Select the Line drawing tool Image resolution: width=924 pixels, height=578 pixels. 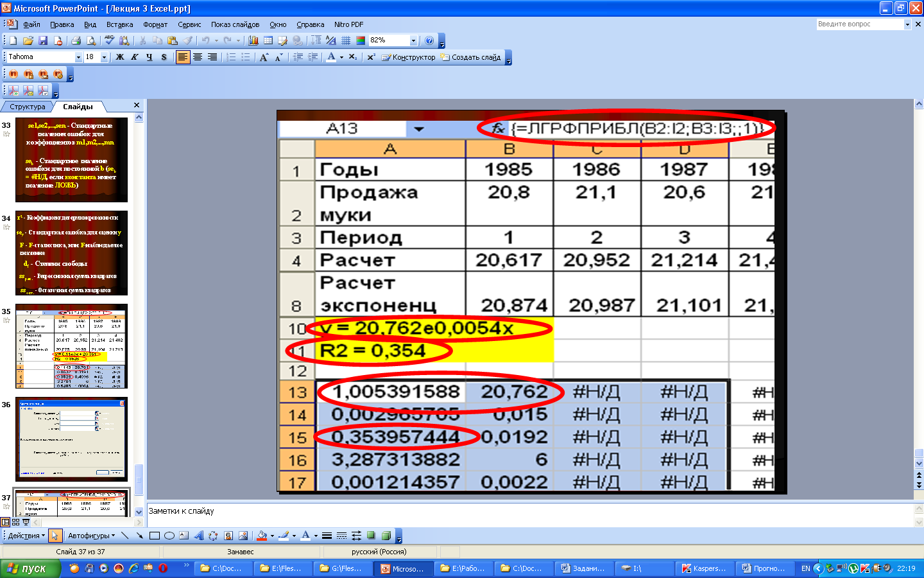(124, 536)
